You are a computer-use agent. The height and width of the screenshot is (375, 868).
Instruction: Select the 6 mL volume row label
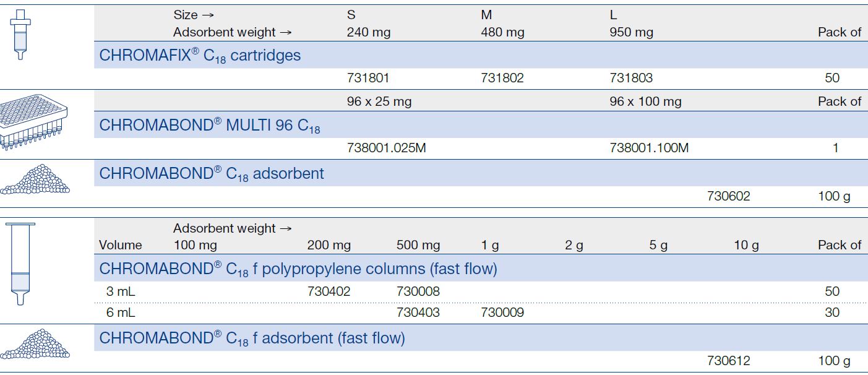click(x=121, y=312)
